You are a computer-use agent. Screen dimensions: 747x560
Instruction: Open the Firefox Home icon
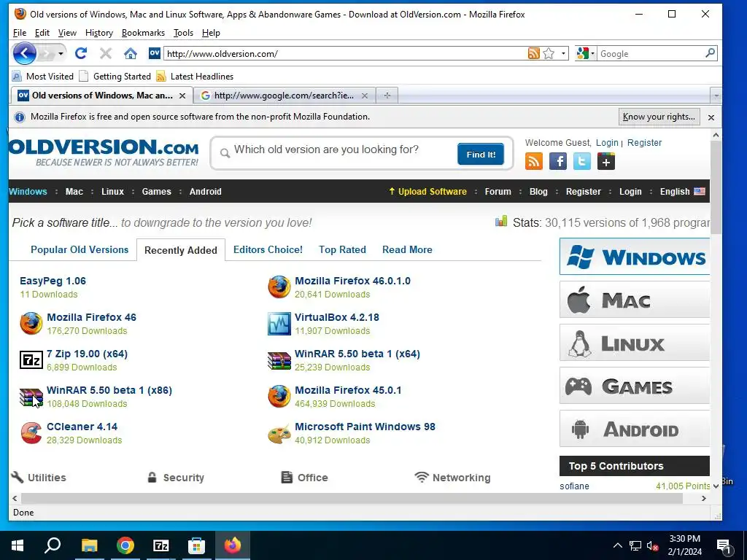point(130,53)
